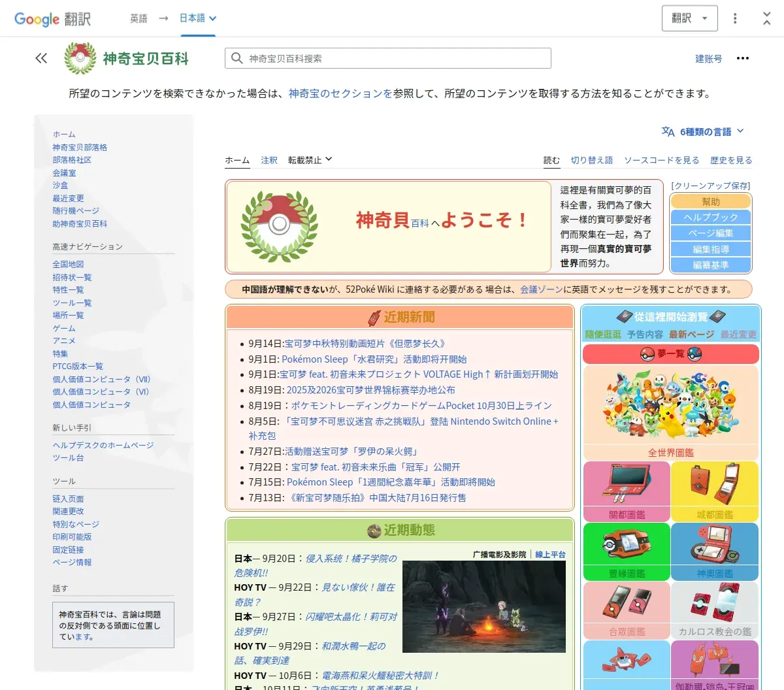Viewport: 784px width, 690px height.
Task: Click the language translate icon by 6種類の言語
Action: [x=668, y=131]
